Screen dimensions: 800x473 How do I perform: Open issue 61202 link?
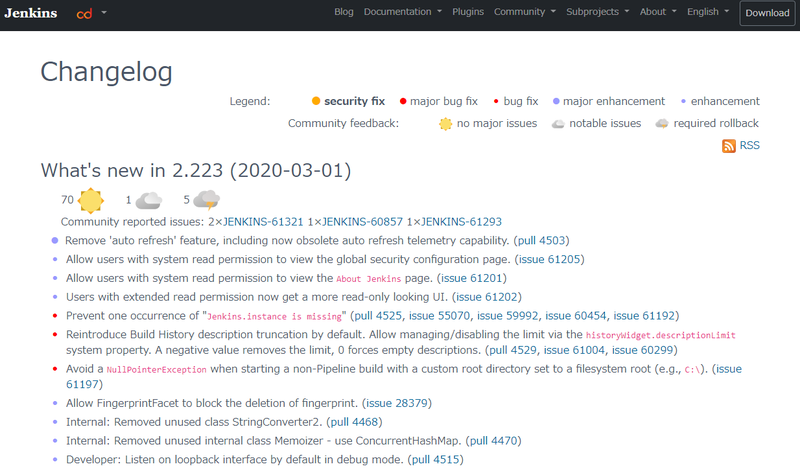click(x=487, y=297)
